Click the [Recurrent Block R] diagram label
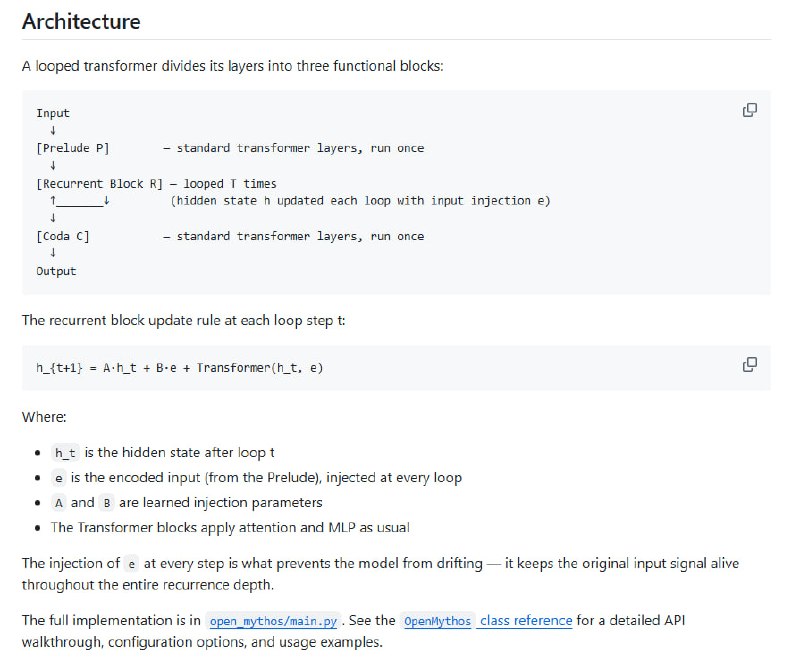 point(99,184)
